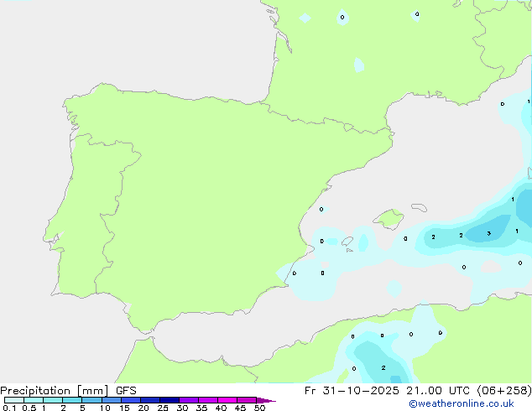Select the legend swatch between 15 and 20
The image size is (532, 411).
[x=131, y=400]
